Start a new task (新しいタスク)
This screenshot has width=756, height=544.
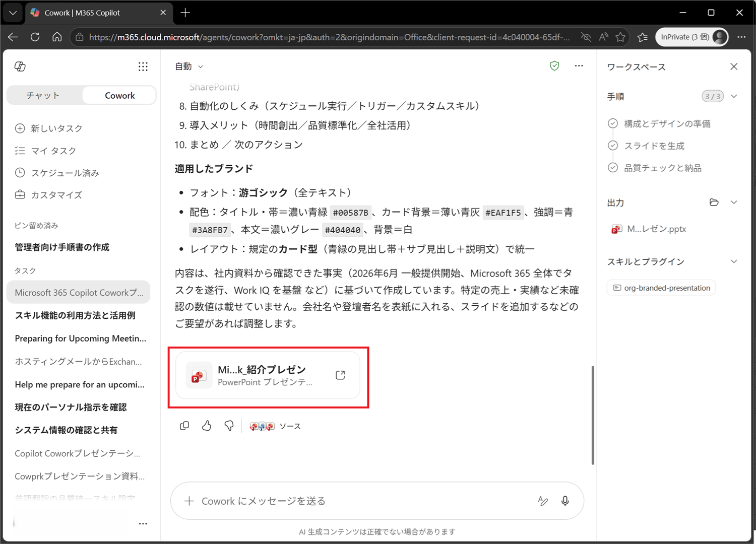pos(49,128)
